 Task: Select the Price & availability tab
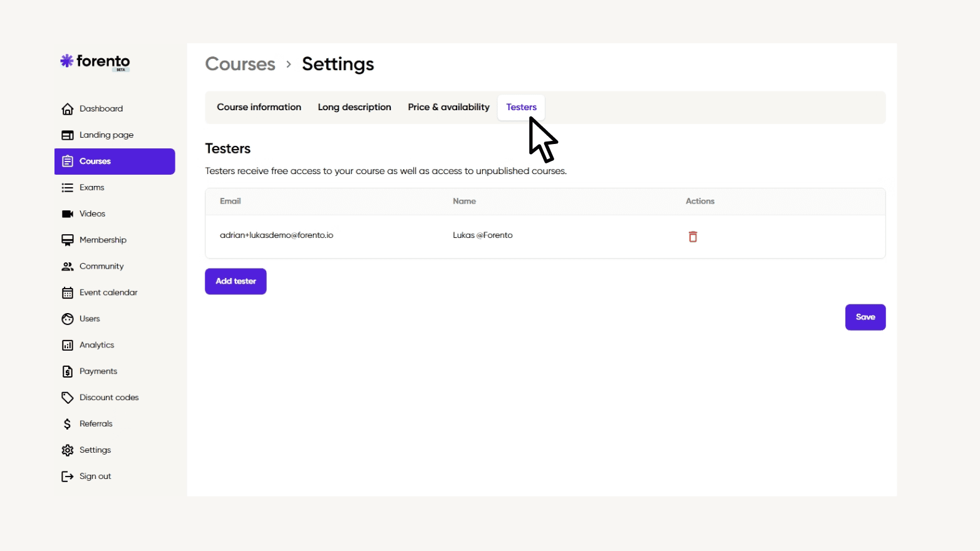(448, 107)
